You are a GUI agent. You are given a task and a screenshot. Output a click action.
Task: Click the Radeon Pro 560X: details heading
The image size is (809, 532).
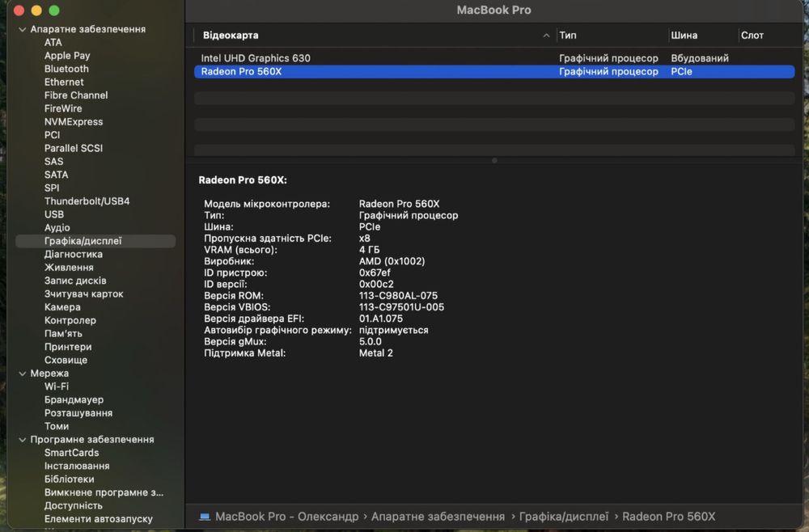pos(243,180)
